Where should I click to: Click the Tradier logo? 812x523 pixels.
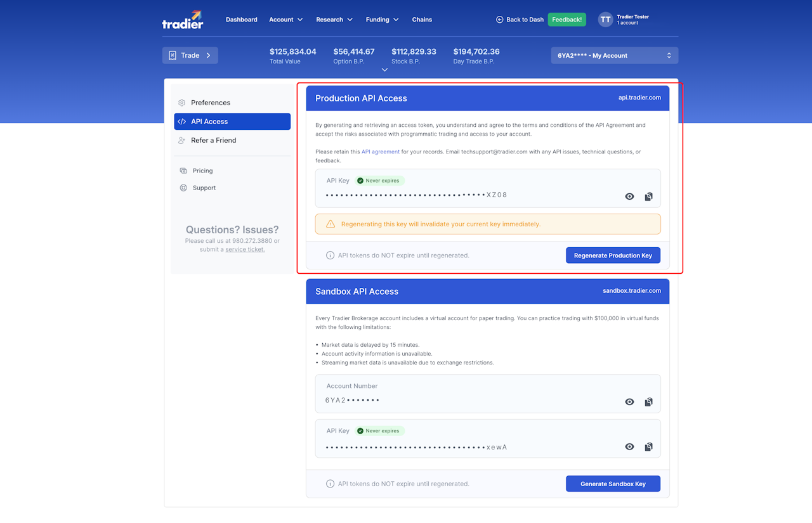(183, 20)
